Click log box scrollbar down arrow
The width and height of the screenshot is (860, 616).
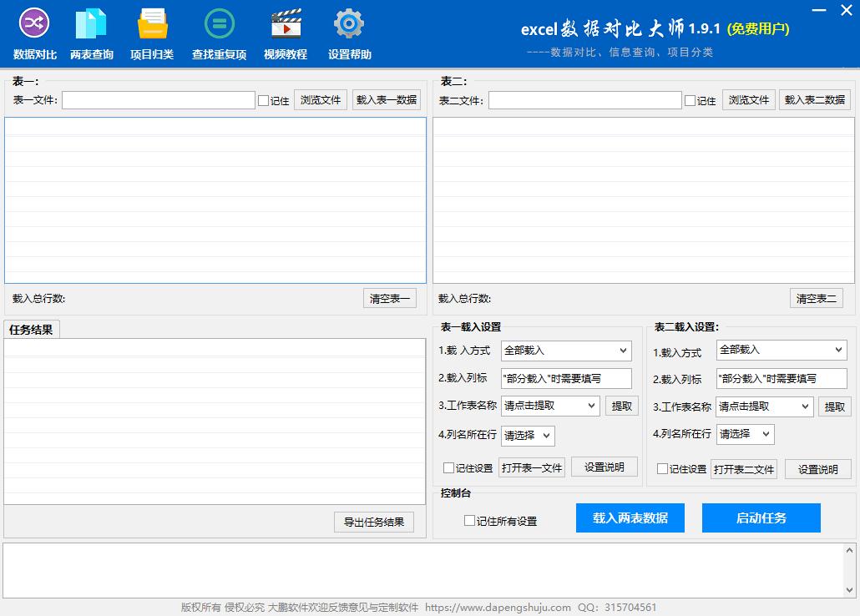(849, 590)
